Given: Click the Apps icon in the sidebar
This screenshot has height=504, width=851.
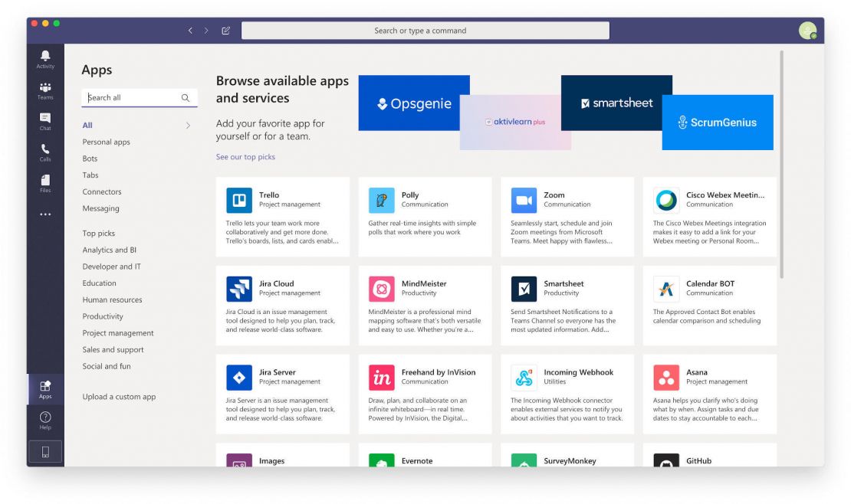Looking at the screenshot, I should 45,388.
